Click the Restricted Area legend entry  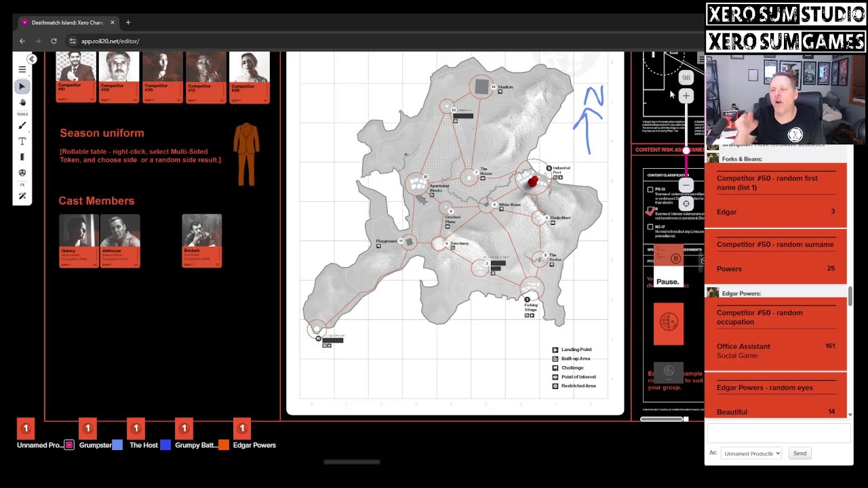[574, 386]
